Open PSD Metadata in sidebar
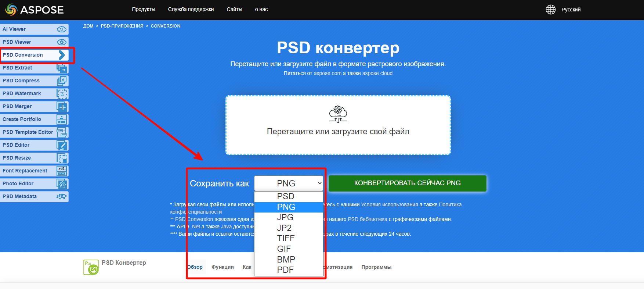This screenshot has height=289, width=644. tap(34, 197)
